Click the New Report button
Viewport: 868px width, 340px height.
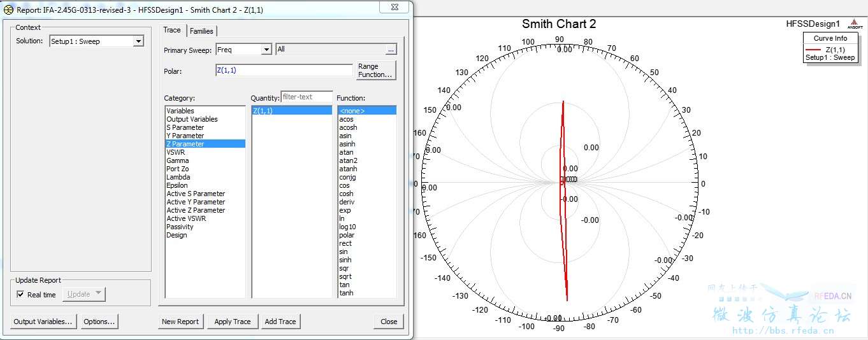coord(180,322)
